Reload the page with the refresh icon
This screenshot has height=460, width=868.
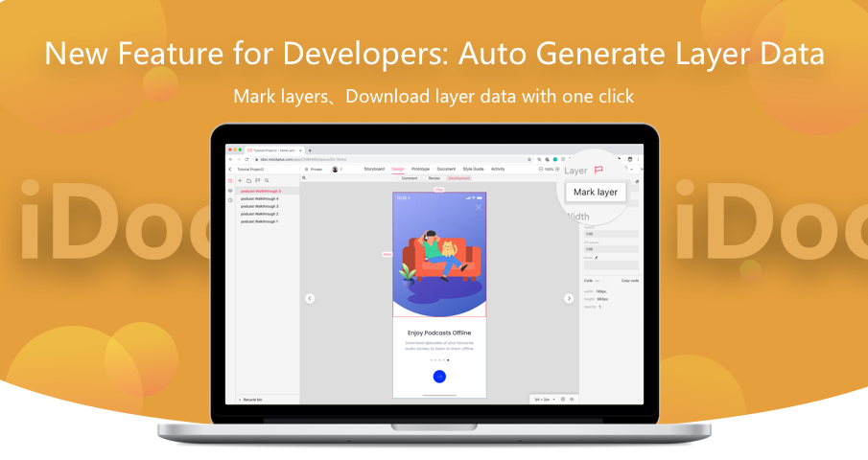246,159
